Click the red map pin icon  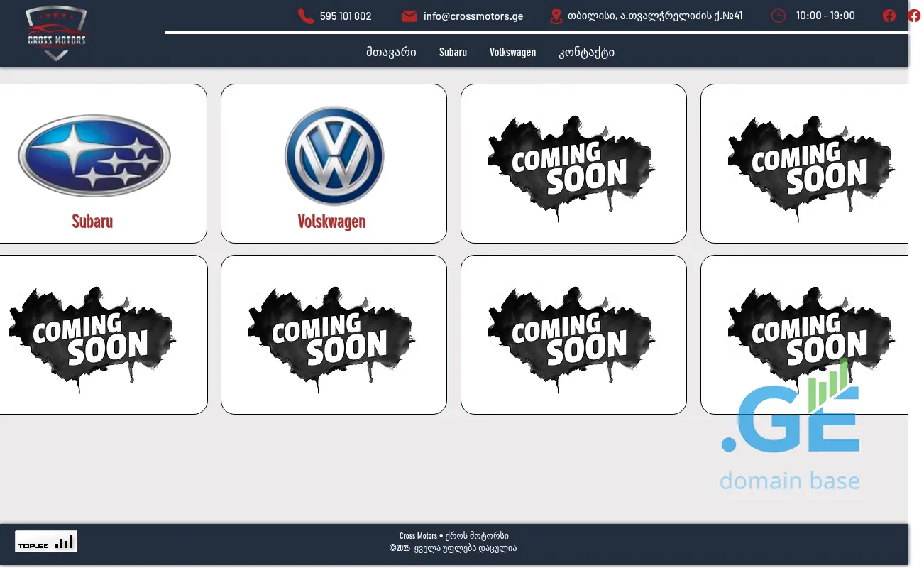click(556, 16)
